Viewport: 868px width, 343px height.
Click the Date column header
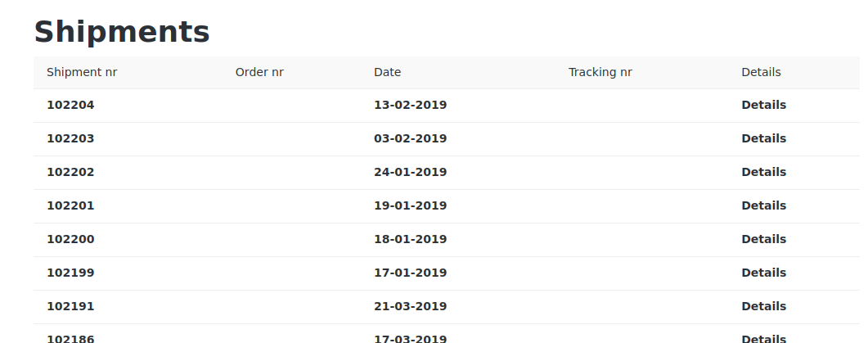pos(387,73)
